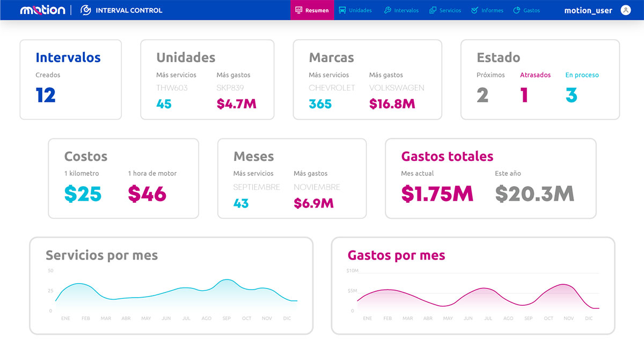644x362 pixels.
Task: Select the Resumen dashboard chart icon
Action: click(299, 10)
